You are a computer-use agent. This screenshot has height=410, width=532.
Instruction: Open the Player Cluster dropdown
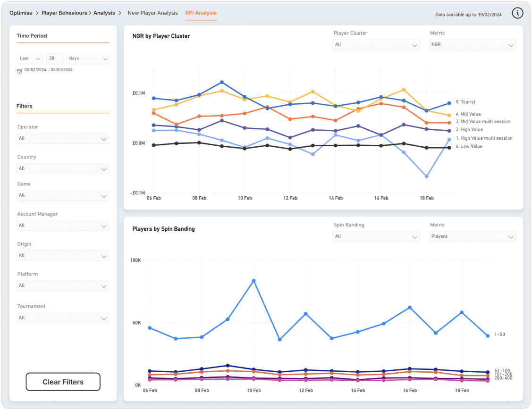[x=376, y=45]
